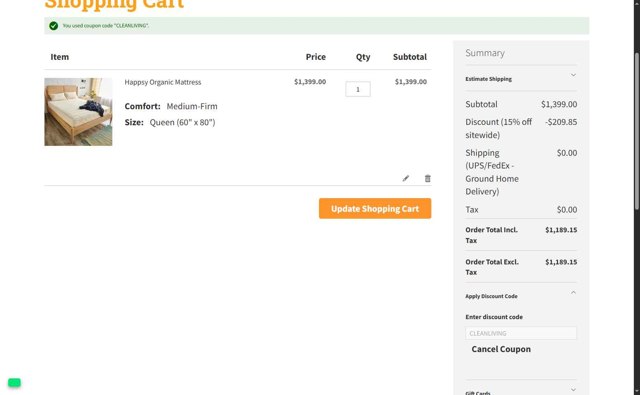Expand the Estimate Shipping section
The width and height of the screenshot is (640, 395).
tap(521, 79)
